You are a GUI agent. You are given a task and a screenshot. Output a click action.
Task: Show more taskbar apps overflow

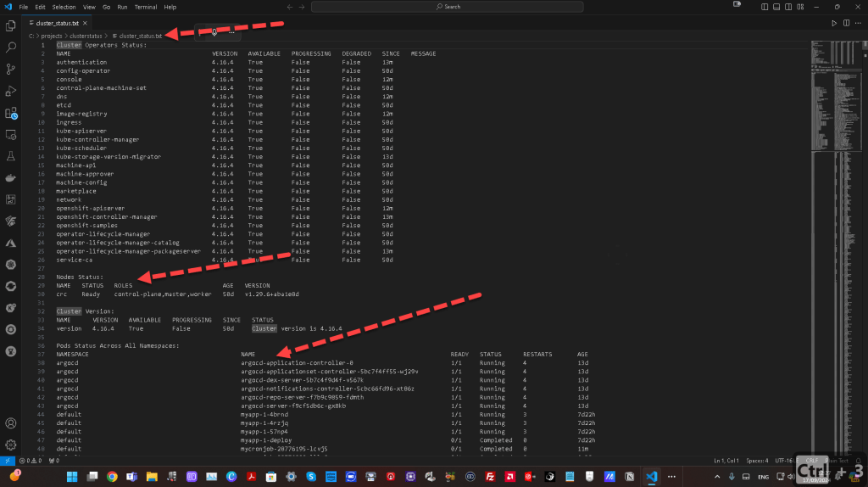point(671,477)
